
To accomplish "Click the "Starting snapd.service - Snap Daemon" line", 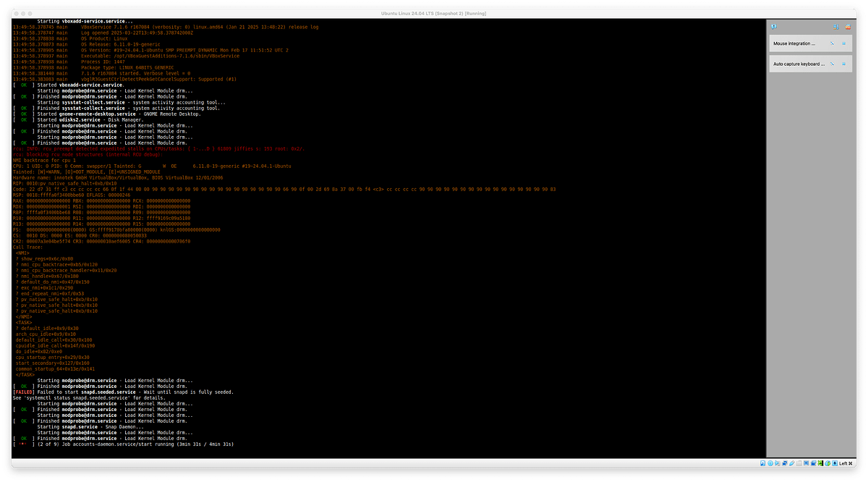I will click(x=90, y=426).
